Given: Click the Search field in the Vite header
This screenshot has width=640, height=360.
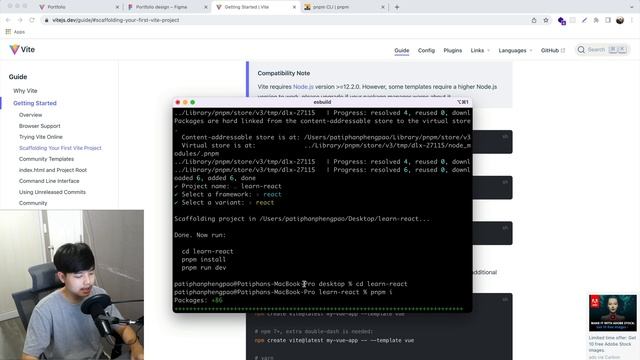Looking at the screenshot, I should coord(602,50).
